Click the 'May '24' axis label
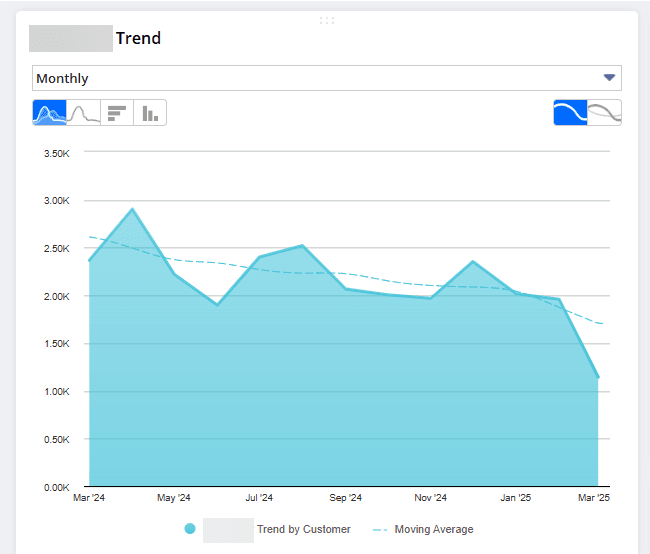This screenshot has width=650, height=554. click(174, 498)
